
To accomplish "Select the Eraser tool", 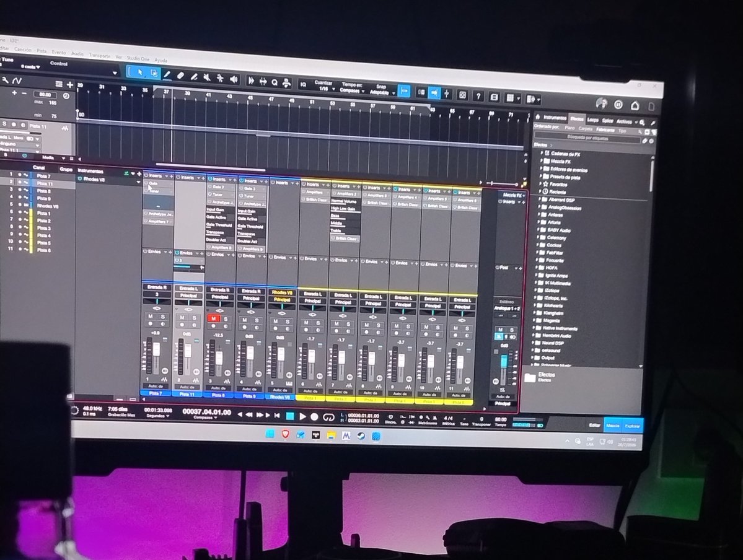I will [180, 76].
